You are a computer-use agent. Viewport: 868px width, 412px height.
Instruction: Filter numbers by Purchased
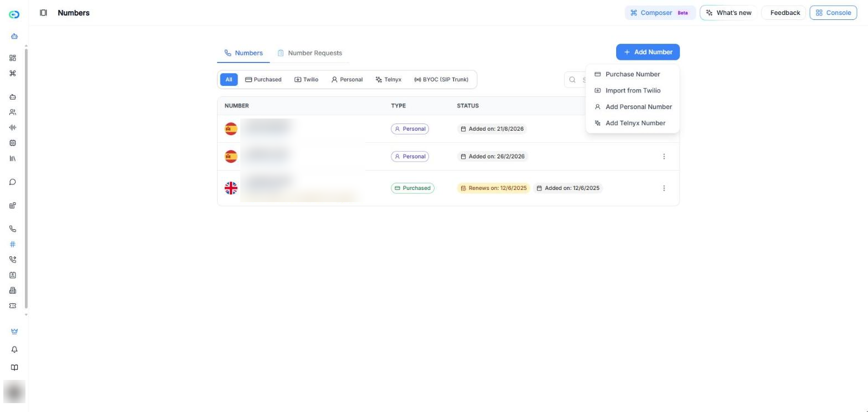coord(263,80)
